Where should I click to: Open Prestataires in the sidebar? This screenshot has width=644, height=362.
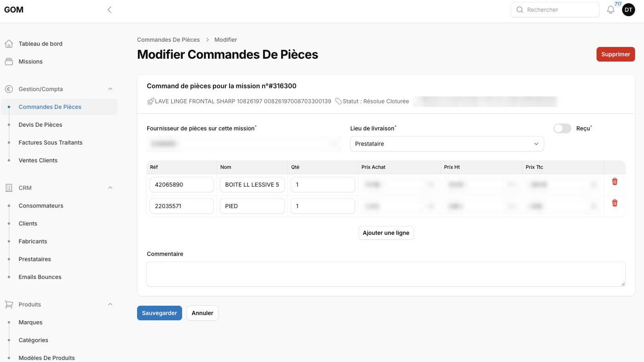pyautogui.click(x=34, y=259)
